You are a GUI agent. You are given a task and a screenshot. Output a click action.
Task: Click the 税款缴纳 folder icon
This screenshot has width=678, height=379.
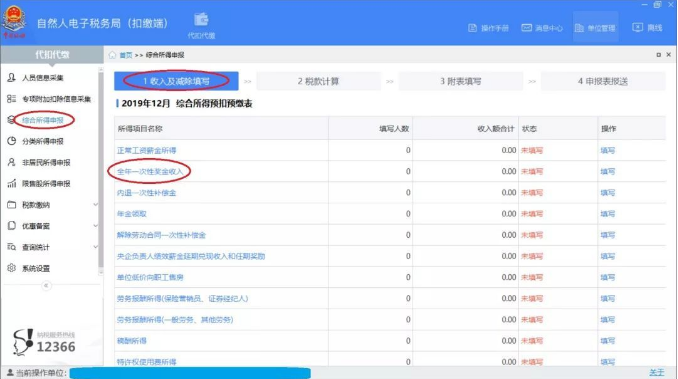click(x=12, y=204)
